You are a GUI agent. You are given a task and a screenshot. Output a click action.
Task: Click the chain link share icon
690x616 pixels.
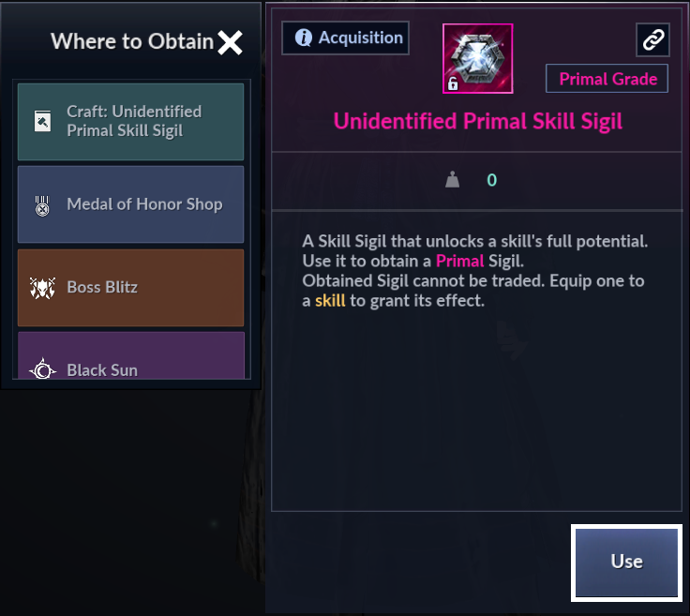653,40
